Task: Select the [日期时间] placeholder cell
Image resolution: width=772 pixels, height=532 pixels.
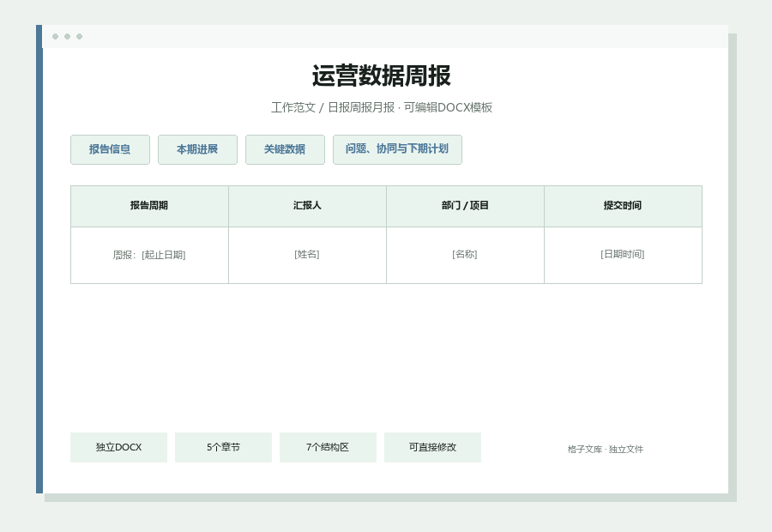Action: [x=623, y=255]
